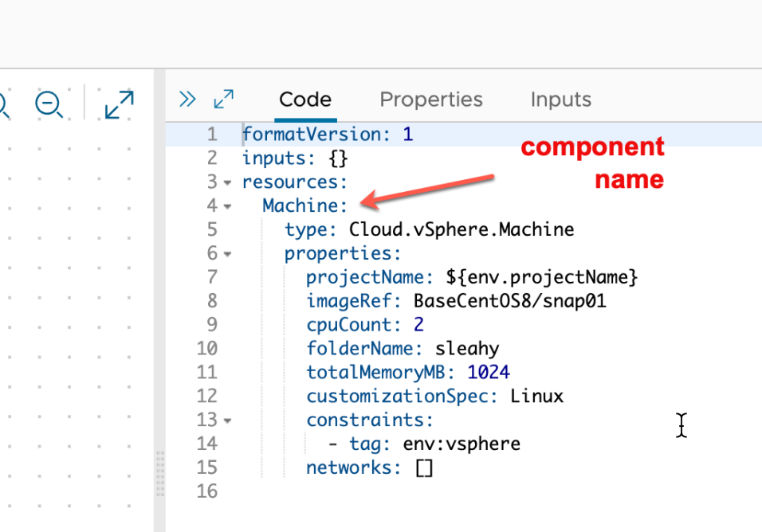Click the cpuCount value 2
The height and width of the screenshot is (532, 762).
click(x=418, y=325)
